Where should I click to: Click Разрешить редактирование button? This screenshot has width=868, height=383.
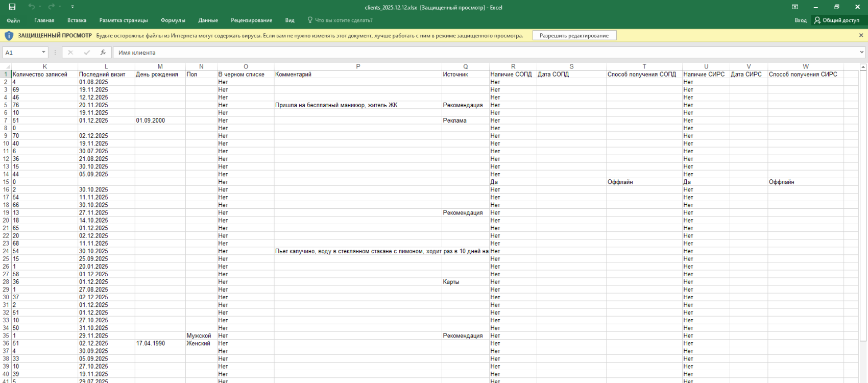click(574, 36)
